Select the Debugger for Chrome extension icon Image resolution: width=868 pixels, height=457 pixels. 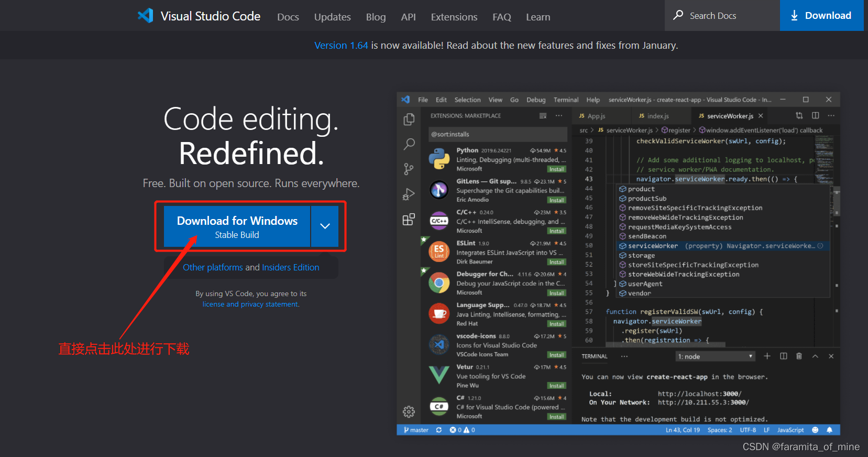(x=439, y=283)
